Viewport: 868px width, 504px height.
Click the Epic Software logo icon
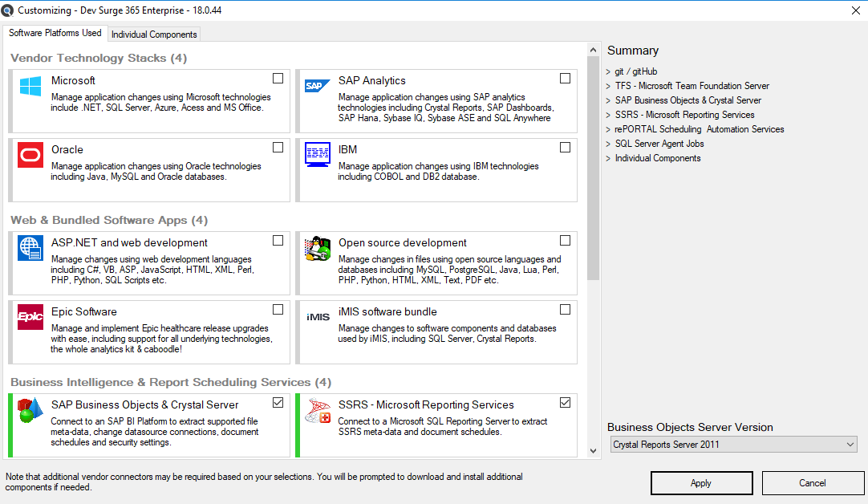30,317
